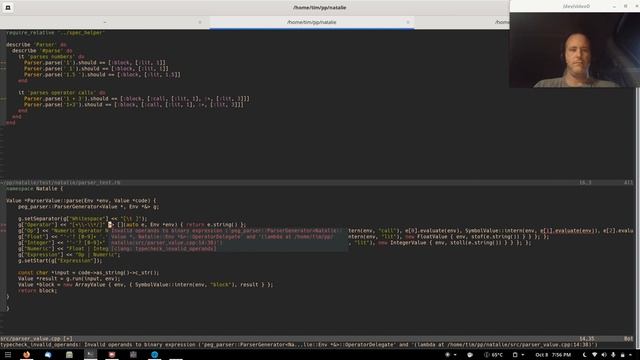
Task: Click the "return block;" line
Action: (38, 291)
